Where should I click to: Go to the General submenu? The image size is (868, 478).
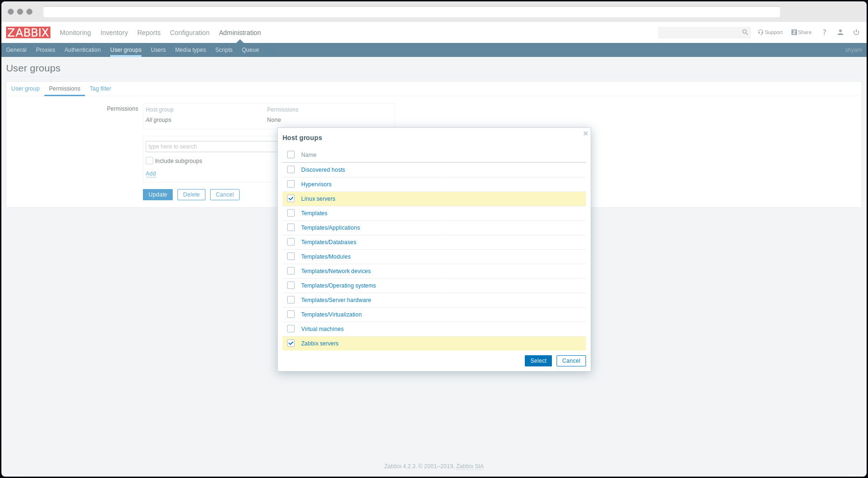[16, 50]
